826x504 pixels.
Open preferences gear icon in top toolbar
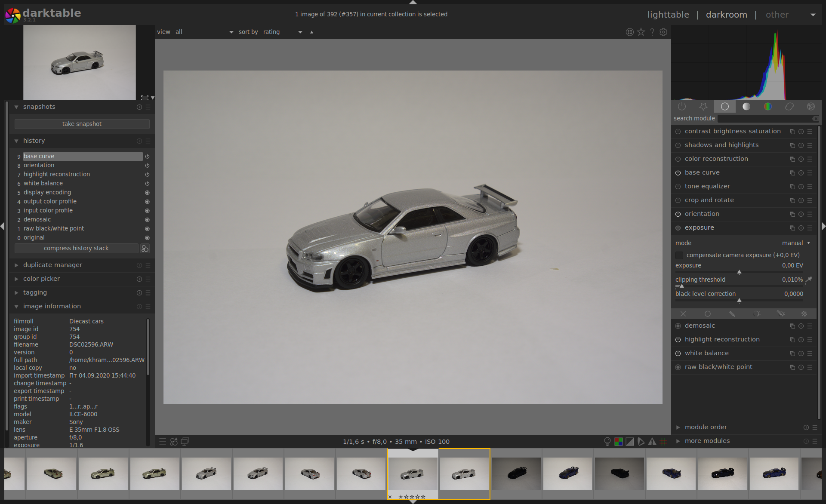click(x=663, y=32)
